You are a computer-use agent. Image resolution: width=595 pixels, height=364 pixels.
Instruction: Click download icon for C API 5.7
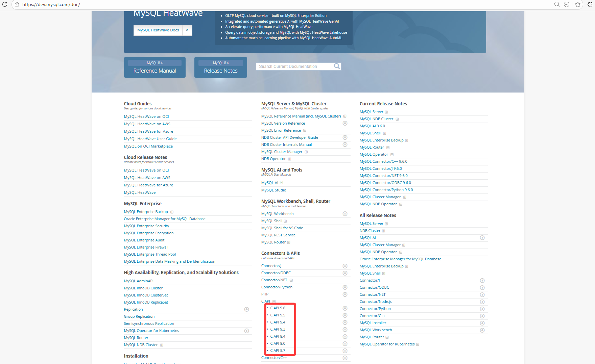[345, 351]
